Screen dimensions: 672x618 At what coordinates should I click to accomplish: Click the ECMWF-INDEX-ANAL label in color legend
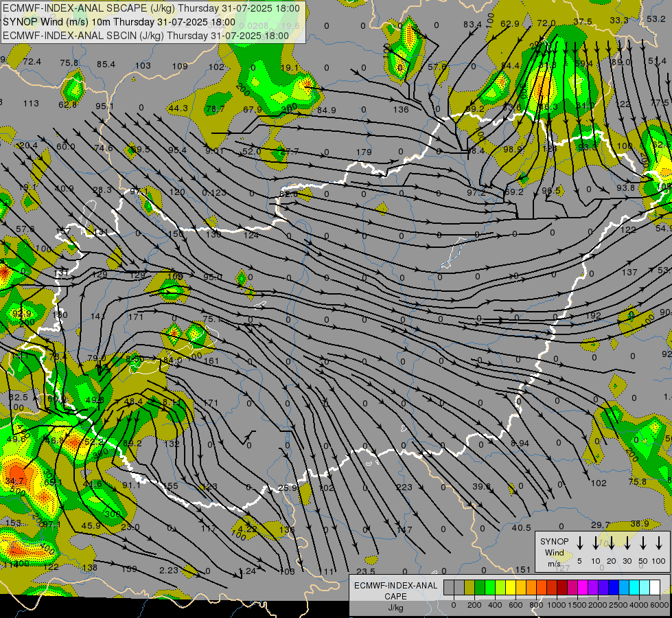pos(395,586)
